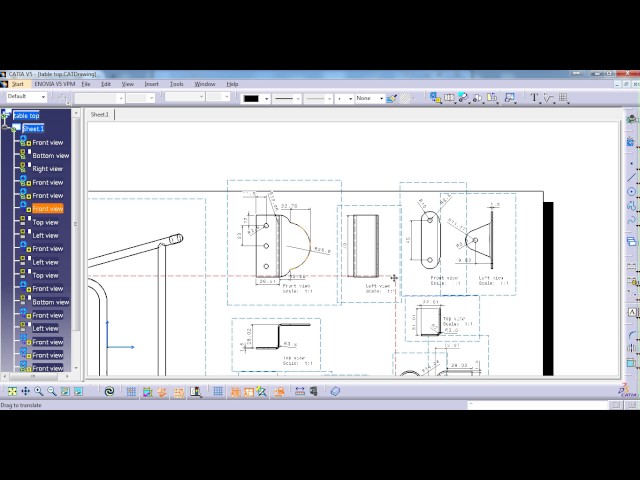Click the Dimension system selection ruler icon
The width and height of the screenshot is (640, 480).
[300, 391]
